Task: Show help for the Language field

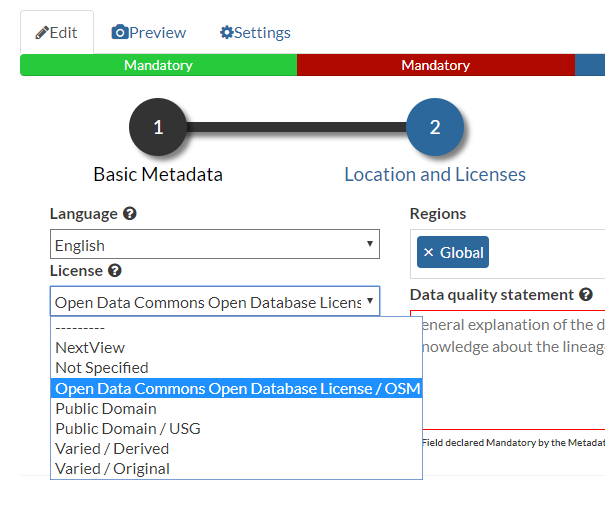Action: coord(130,213)
